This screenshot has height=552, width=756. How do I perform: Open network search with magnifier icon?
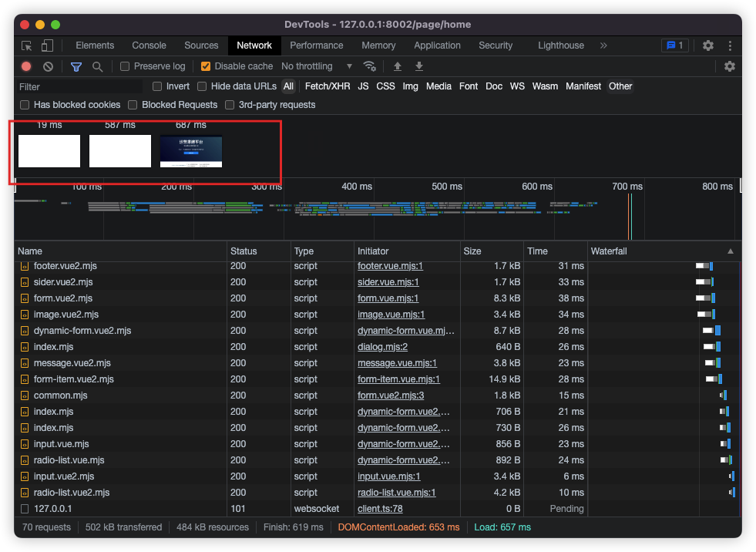click(x=98, y=67)
